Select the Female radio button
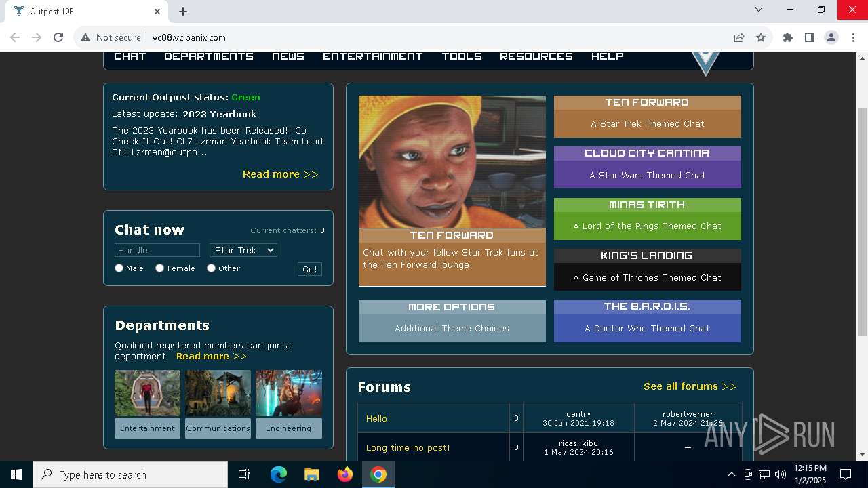 [x=160, y=268]
